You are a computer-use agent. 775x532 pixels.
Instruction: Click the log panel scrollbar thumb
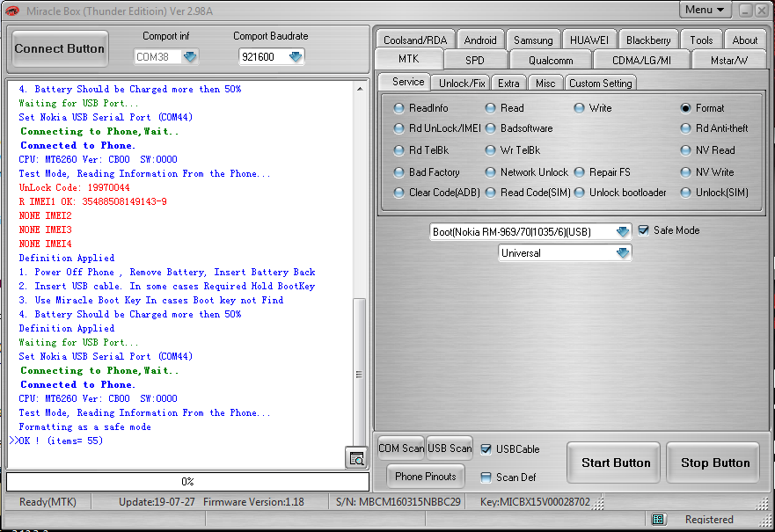pyautogui.click(x=360, y=374)
